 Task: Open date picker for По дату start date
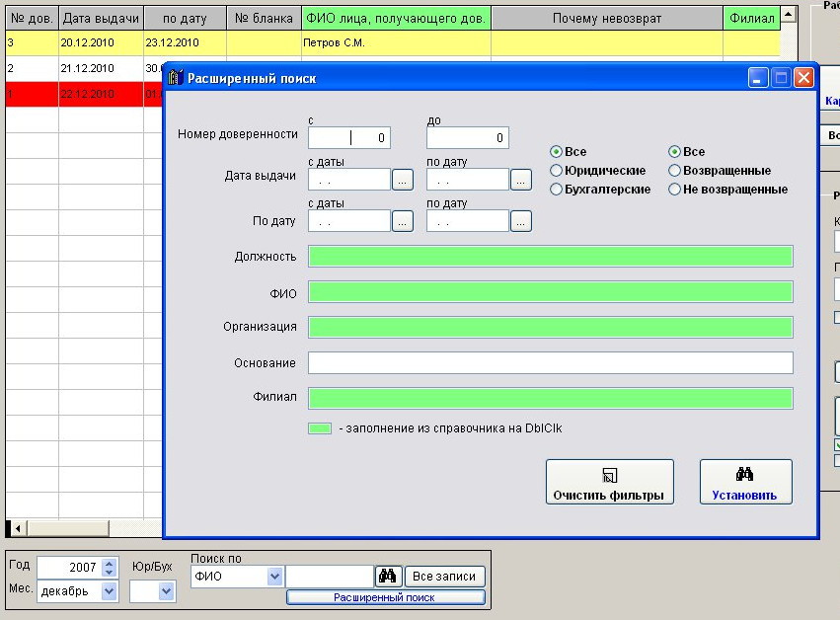click(x=402, y=221)
